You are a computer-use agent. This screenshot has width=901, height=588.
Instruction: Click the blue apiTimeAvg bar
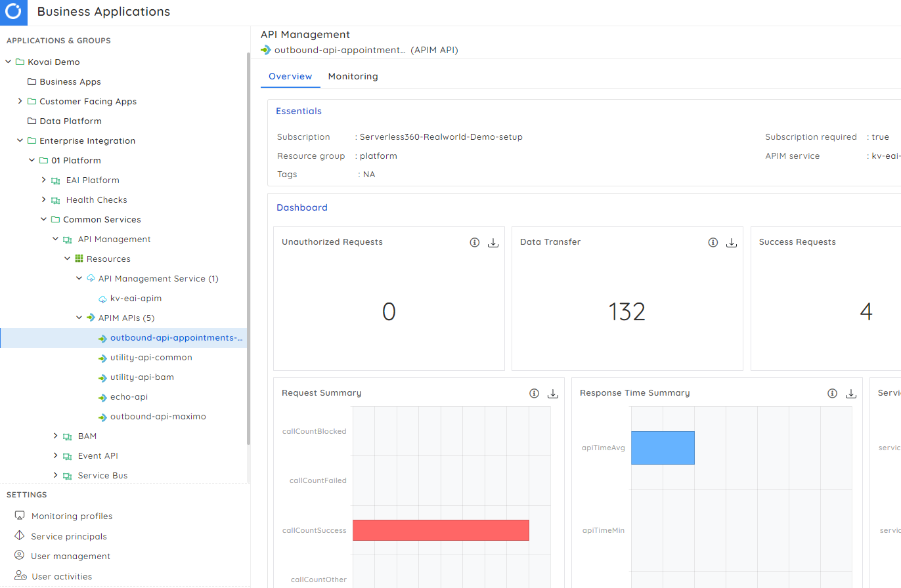(x=663, y=448)
